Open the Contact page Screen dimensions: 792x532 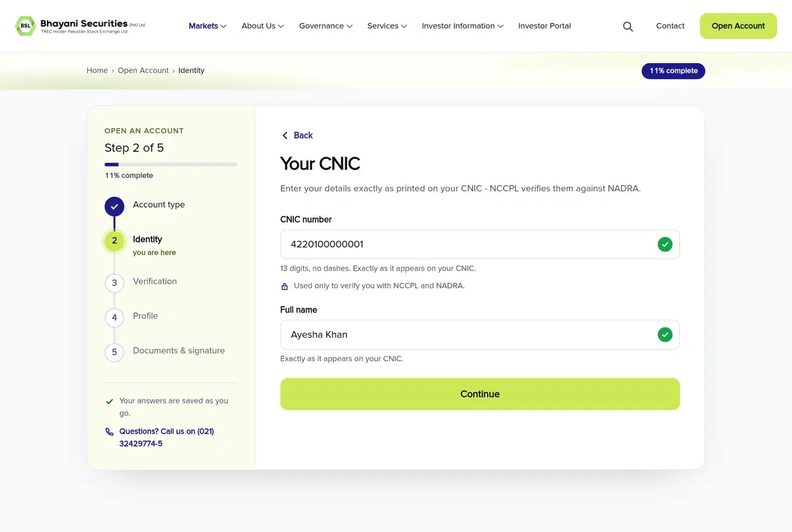pos(670,26)
